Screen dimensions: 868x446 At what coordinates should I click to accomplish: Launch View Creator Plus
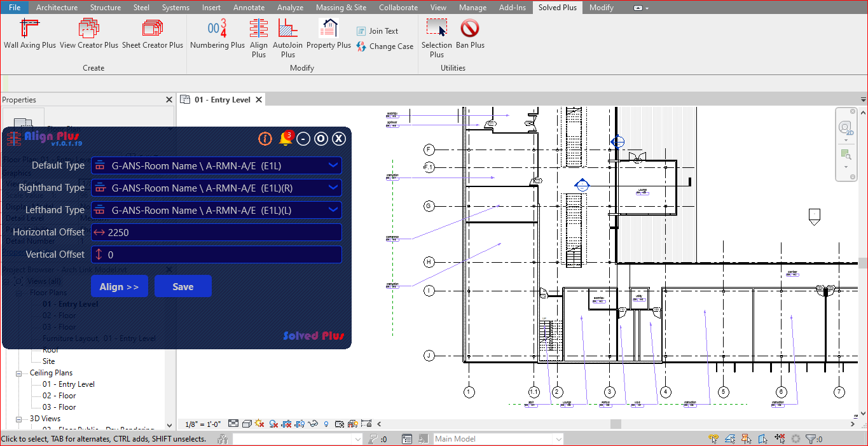[x=89, y=34]
